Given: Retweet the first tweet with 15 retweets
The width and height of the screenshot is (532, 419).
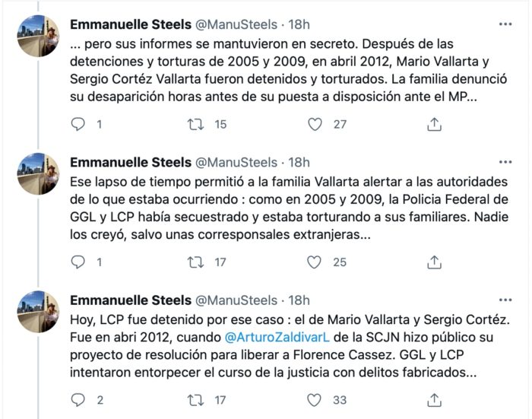Looking at the screenshot, I should pos(195,124).
